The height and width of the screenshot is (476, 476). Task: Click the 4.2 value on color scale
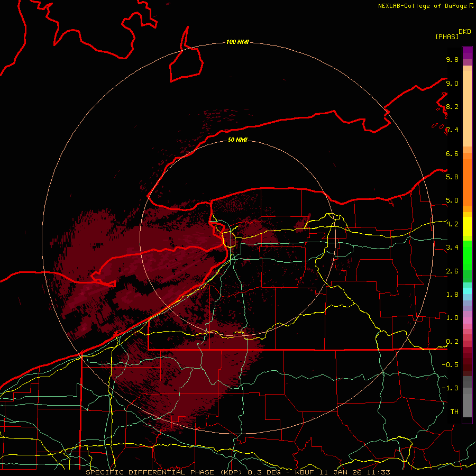(x=452, y=224)
